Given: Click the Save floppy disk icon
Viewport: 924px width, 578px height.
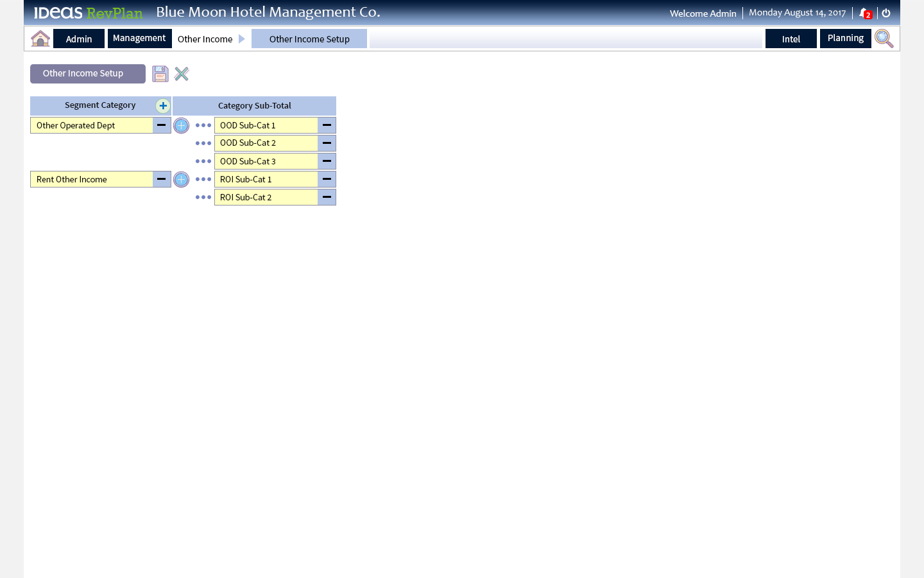Looking at the screenshot, I should pyautogui.click(x=160, y=74).
